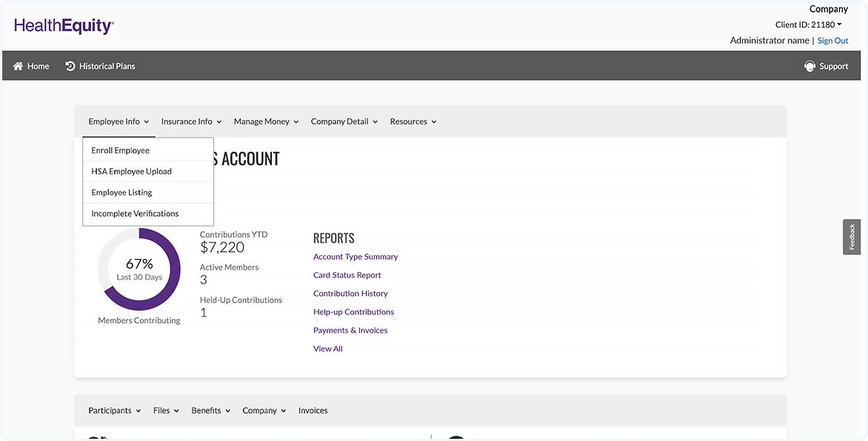Click the Sign Out link
The height and width of the screenshot is (441, 868).
point(832,41)
